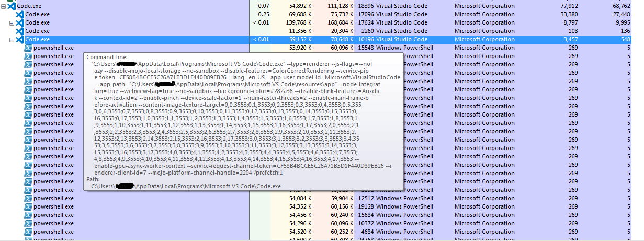This screenshot has height=241, width=644.
Task: Select Code.exe name in PID 17096 row
Action: point(37,14)
